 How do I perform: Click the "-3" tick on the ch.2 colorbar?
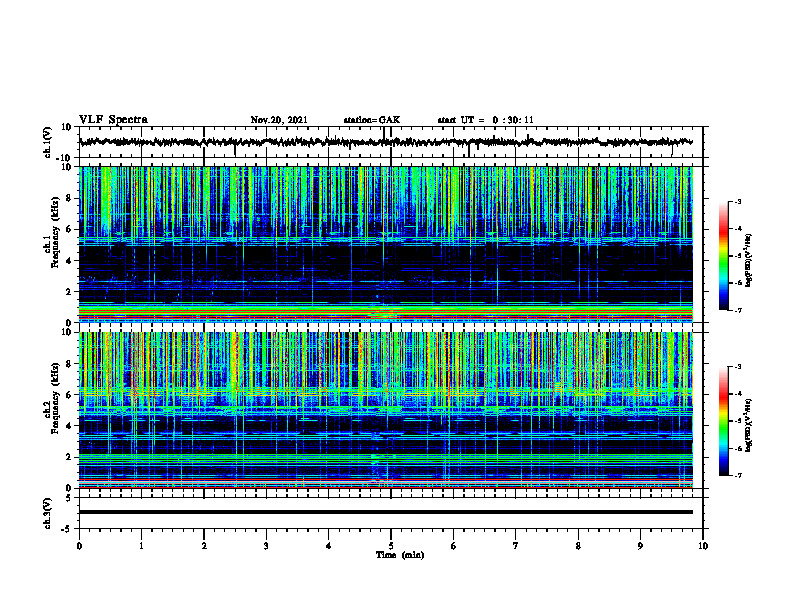737,367
